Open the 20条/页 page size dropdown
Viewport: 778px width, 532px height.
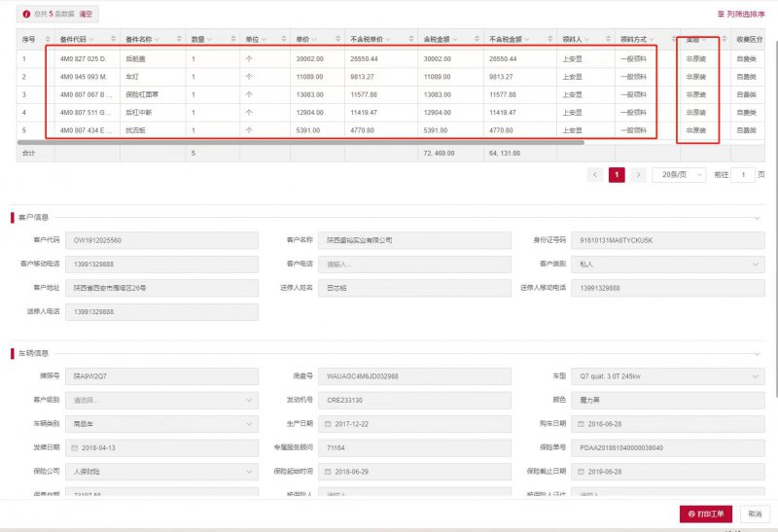679,175
